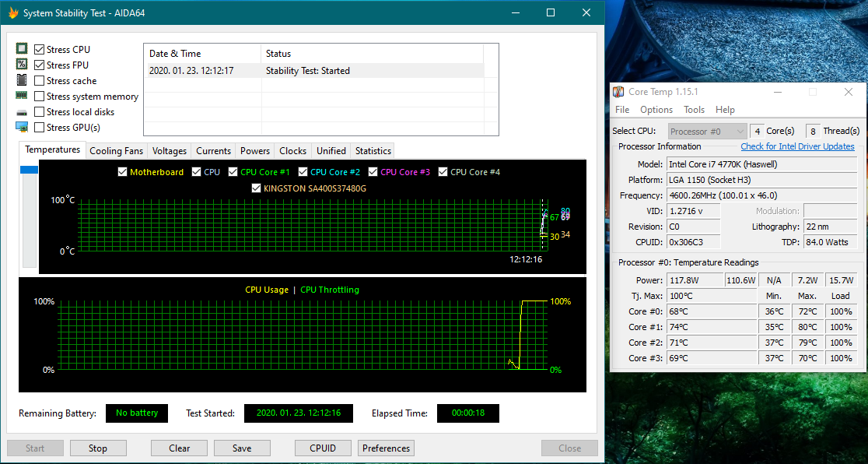
Task: Switch to the Temperatures tab
Action: 53,149
